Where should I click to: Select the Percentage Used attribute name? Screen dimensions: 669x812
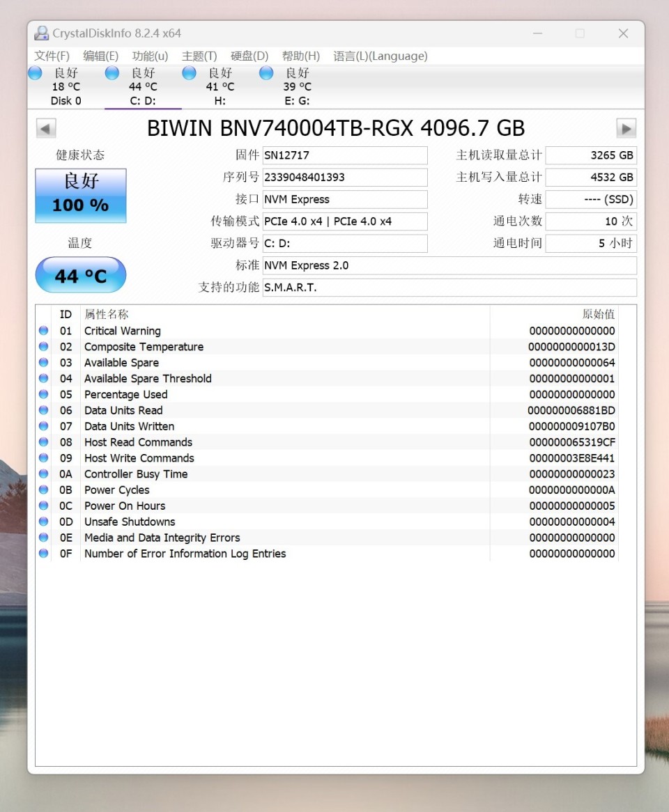click(126, 394)
